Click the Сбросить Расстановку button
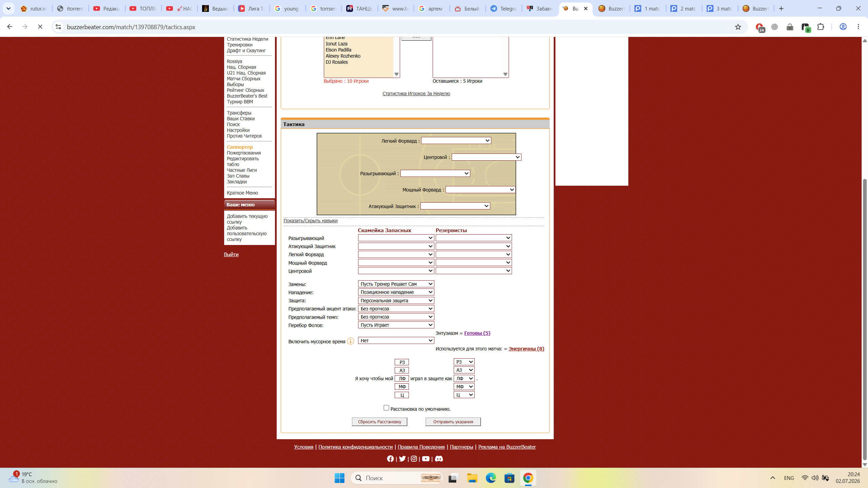Viewport: 868px width, 488px height. point(379,422)
